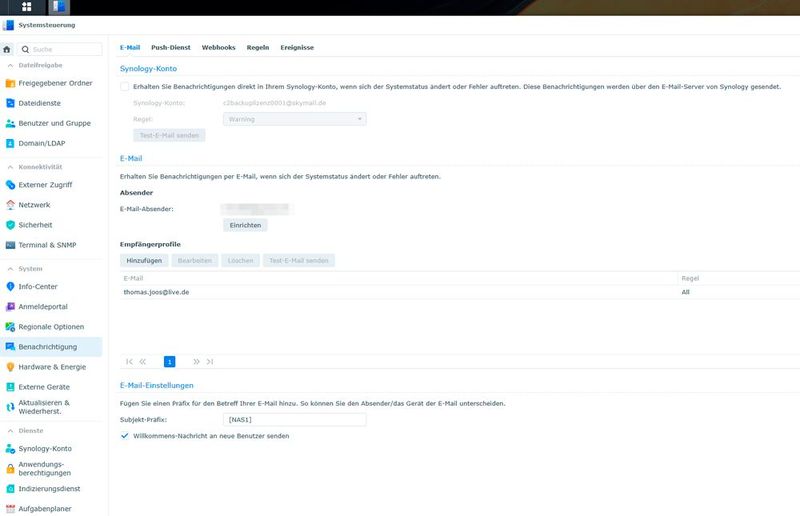This screenshot has width=800, height=516.
Task: Collapse the Dateifreigabe section
Action: point(10,65)
